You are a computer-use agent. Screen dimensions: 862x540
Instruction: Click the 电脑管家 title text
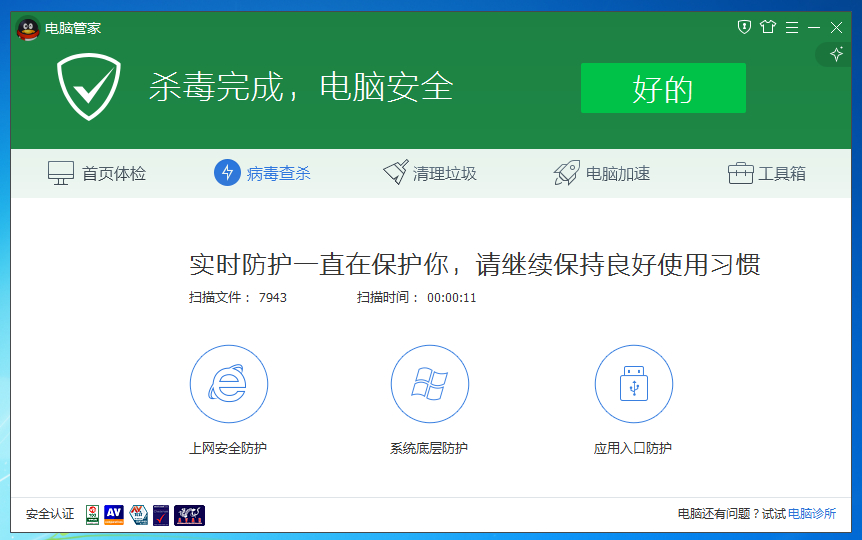tap(73, 28)
